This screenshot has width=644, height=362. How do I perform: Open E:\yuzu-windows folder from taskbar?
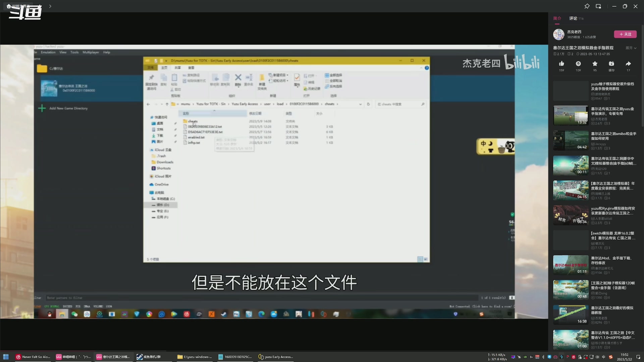point(195,357)
